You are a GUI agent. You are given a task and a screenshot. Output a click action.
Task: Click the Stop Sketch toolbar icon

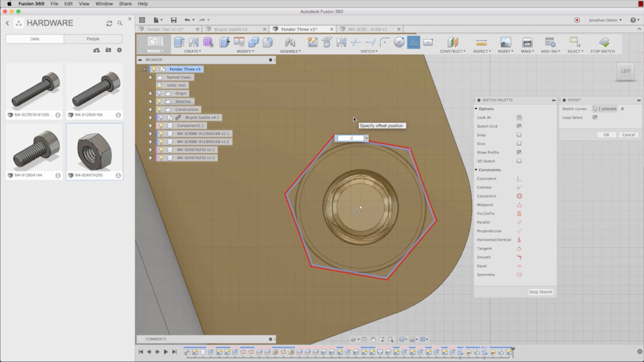pos(603,43)
